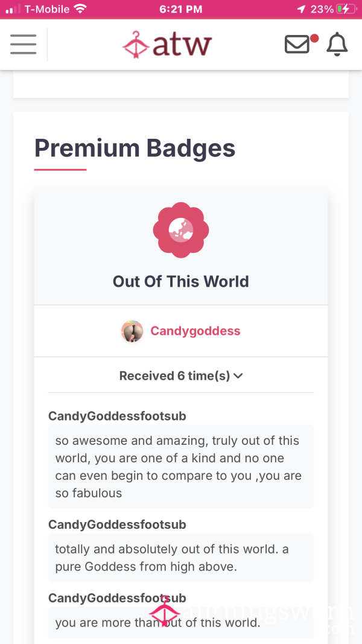Open first CandyGoddessfootsub username
362x644 pixels.
pos(117,416)
